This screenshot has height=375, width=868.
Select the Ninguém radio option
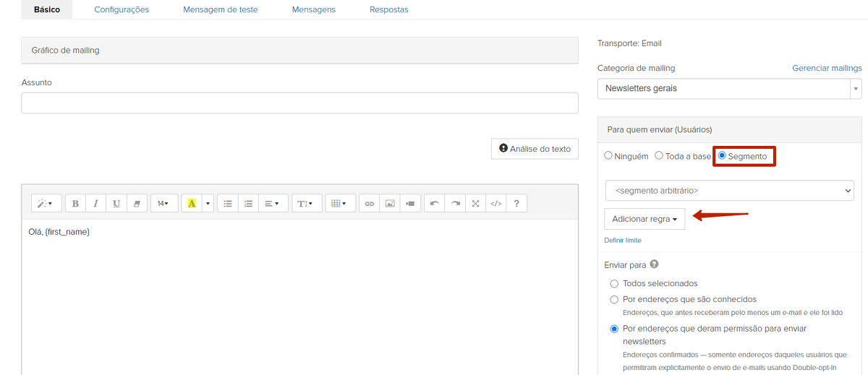coord(608,156)
